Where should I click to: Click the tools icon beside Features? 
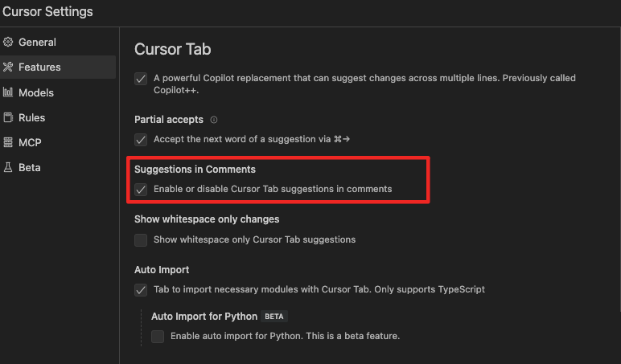(8, 67)
